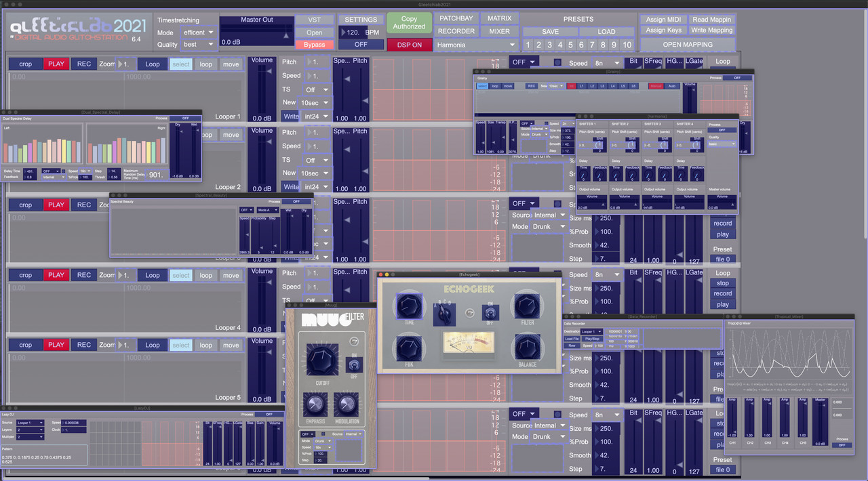Toggle the OFF button below BPM
The width and height of the screenshot is (868, 481).
pyautogui.click(x=361, y=45)
